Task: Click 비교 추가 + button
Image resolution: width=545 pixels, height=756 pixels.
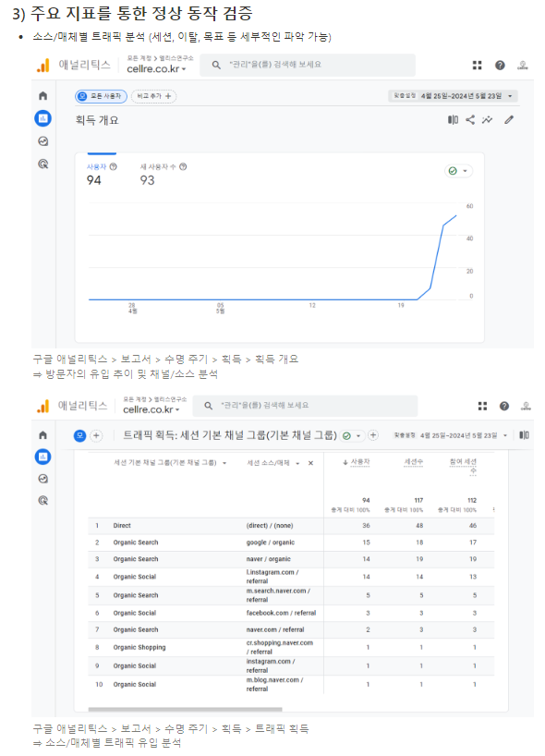Action: pyautogui.click(x=153, y=96)
